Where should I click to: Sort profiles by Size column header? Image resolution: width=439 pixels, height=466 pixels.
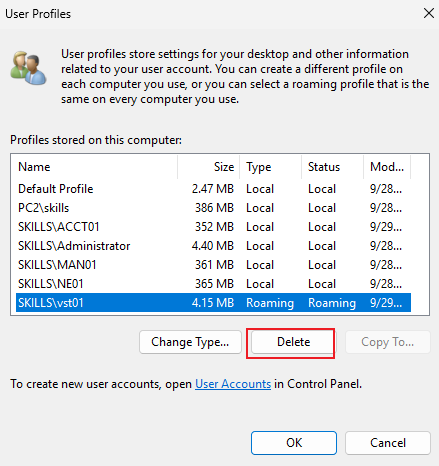209,167
